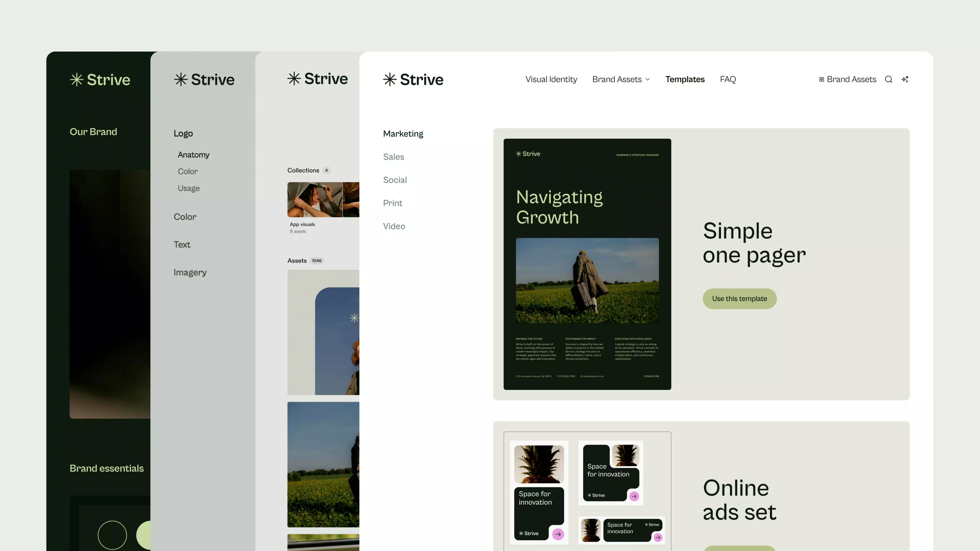Click the main Strive logo in header
Screen dimensions: 980x551
(413, 80)
